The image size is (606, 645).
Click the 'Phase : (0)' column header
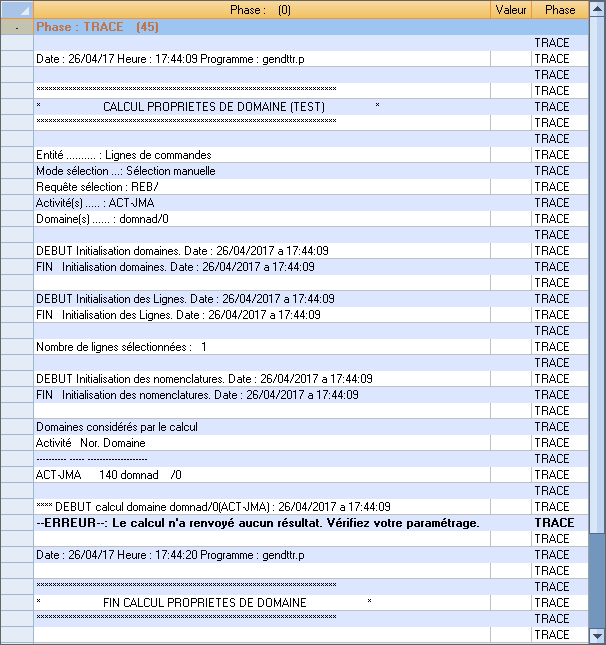(x=261, y=10)
